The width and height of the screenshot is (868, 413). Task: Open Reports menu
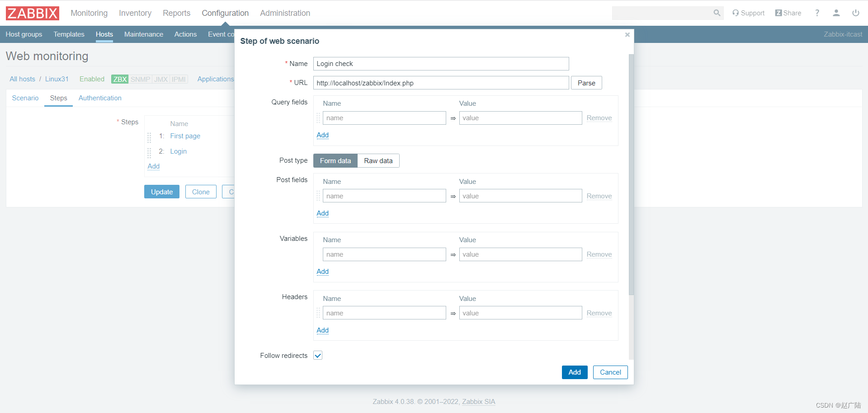coord(176,13)
